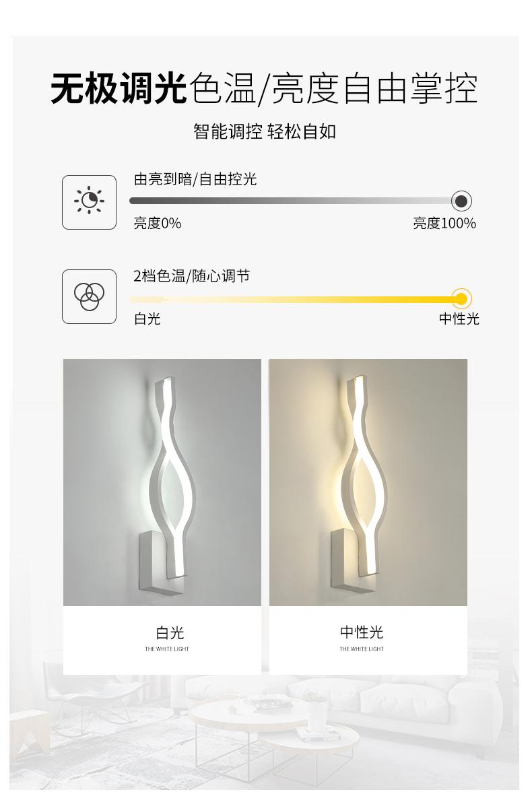Image resolution: width=532 pixels, height=794 pixels.
Task: Click the color temperature circles icon
Action: point(89,297)
